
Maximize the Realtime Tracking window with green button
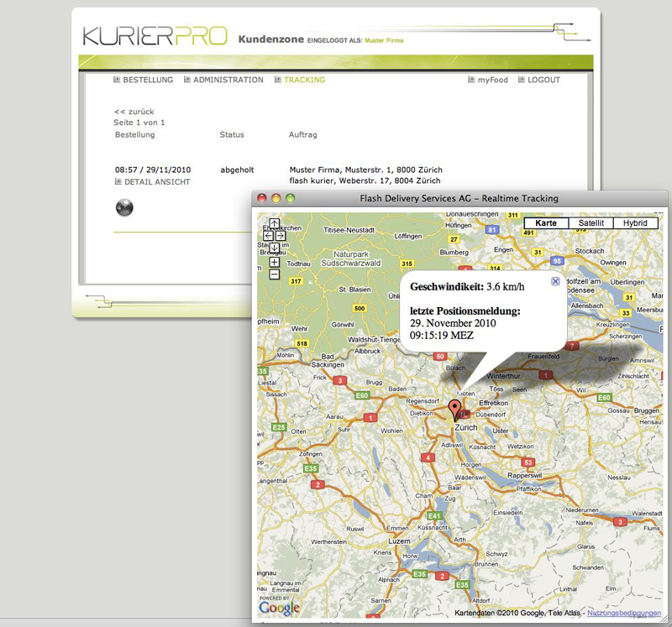[x=290, y=198]
